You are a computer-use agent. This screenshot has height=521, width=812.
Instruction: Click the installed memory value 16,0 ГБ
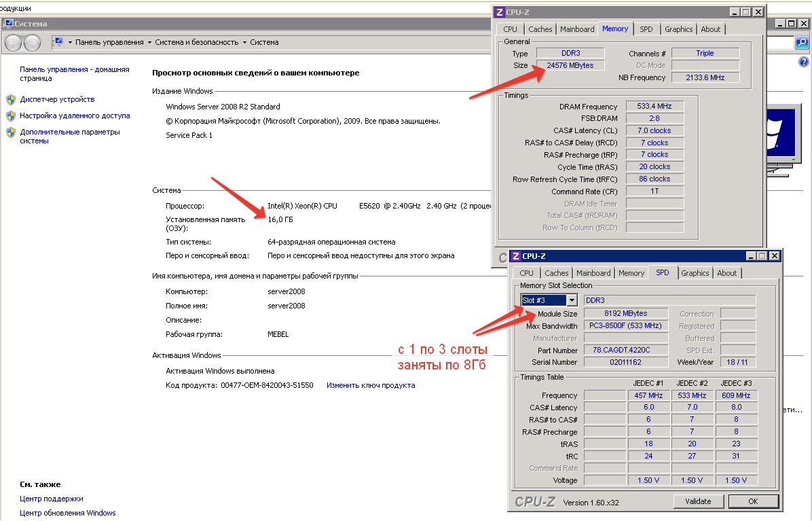(x=280, y=219)
